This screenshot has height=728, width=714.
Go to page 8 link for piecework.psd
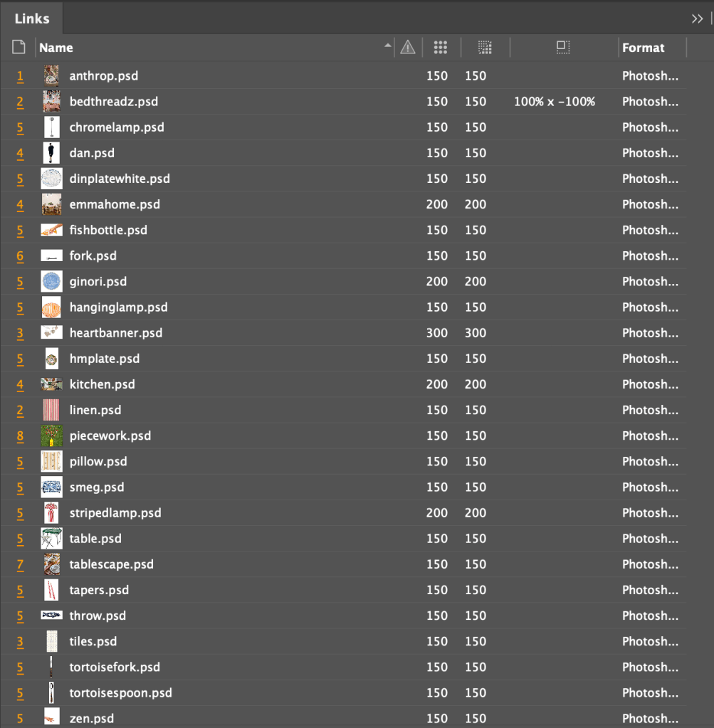click(x=20, y=436)
